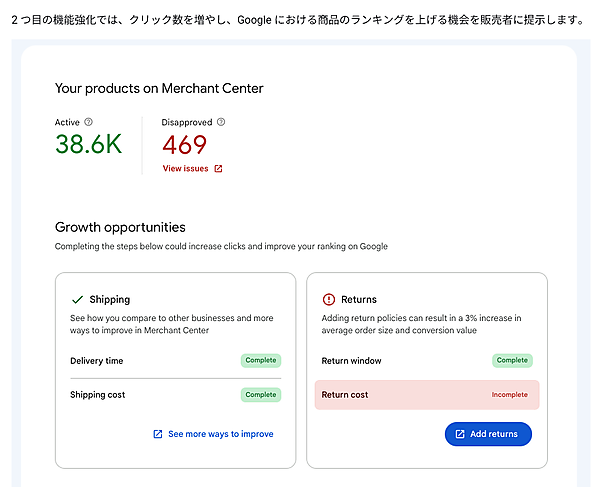Viewport: 600px width, 487px height.
Task: Click the open-in-new icon before See more ways
Action: (157, 434)
